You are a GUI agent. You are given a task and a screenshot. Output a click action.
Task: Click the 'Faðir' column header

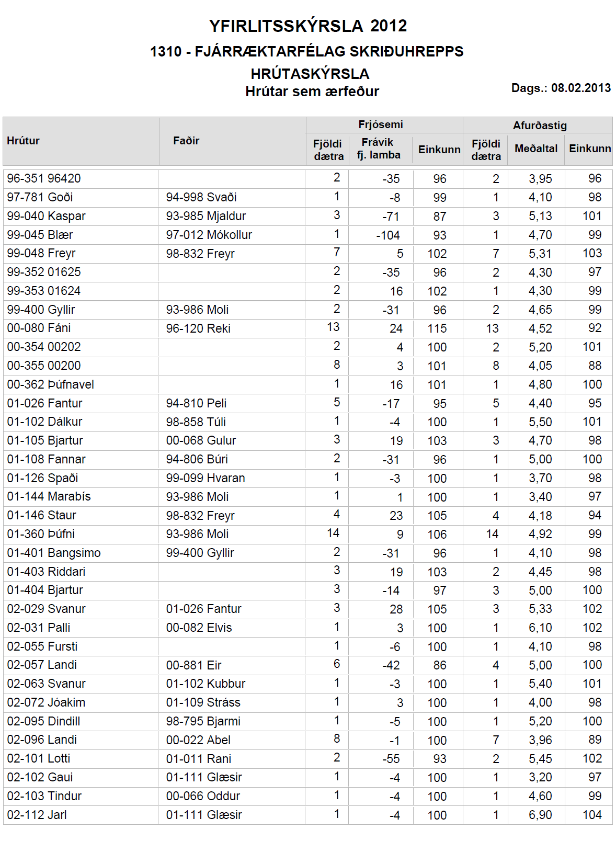(186, 141)
